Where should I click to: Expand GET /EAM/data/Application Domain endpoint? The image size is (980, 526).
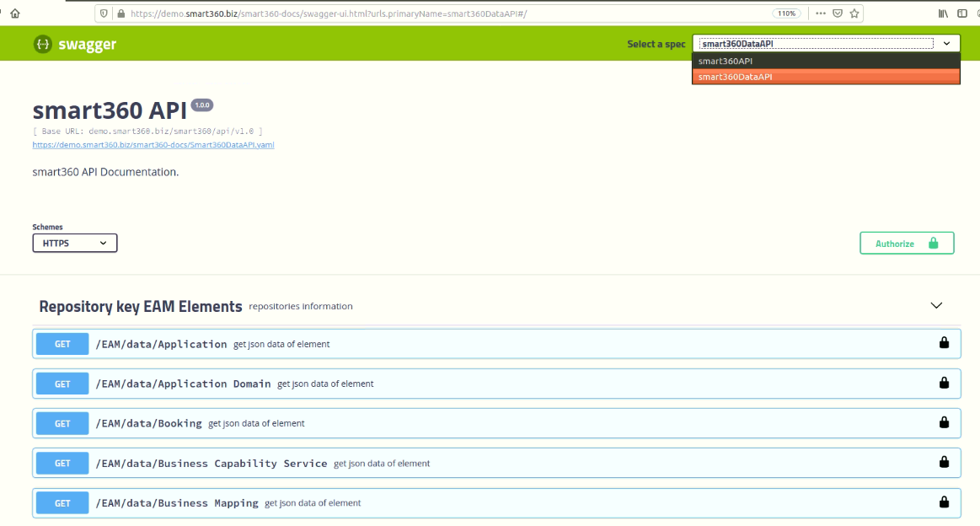(496, 384)
